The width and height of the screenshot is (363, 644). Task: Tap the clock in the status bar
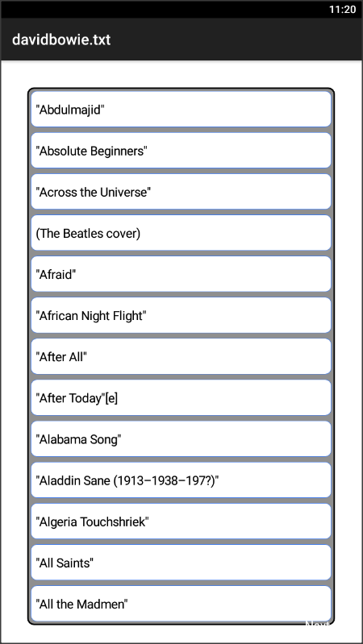pos(343,9)
